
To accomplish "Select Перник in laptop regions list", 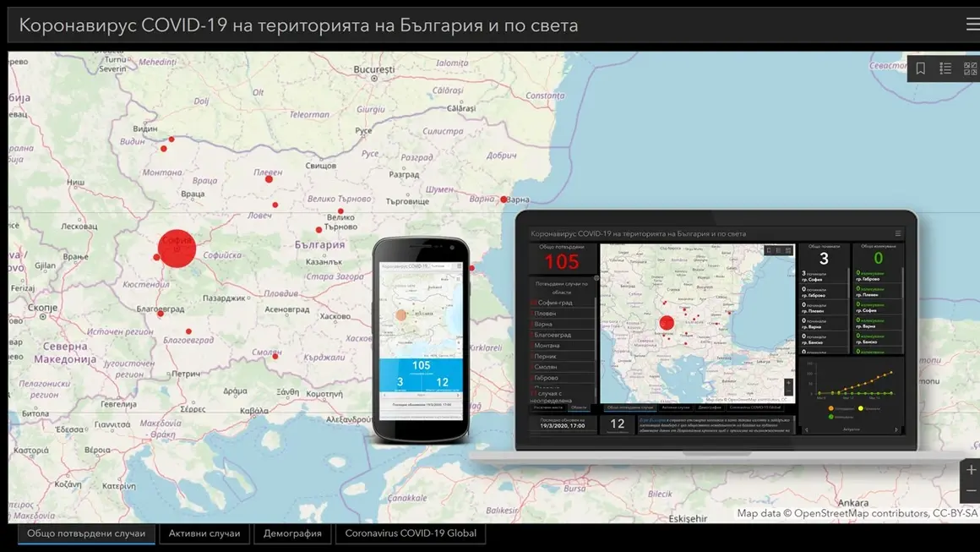I will [562, 357].
